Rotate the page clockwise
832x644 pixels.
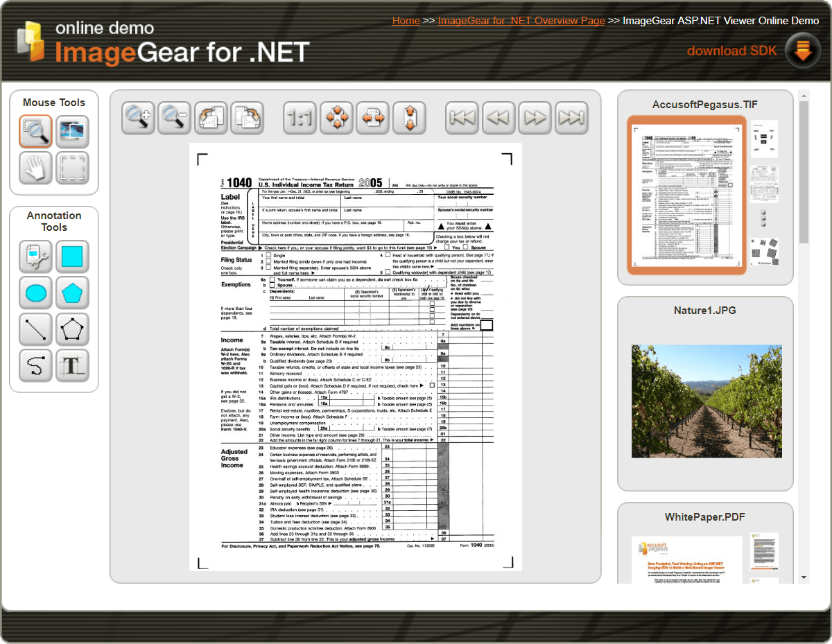(248, 117)
